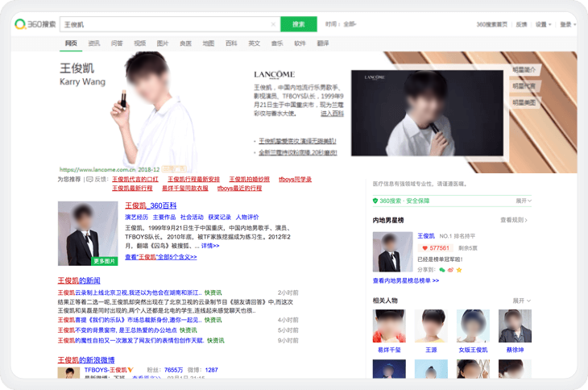Open the 蔡徐坤 related person thumbnail
Screen dimensions: 588x390
[515, 326]
